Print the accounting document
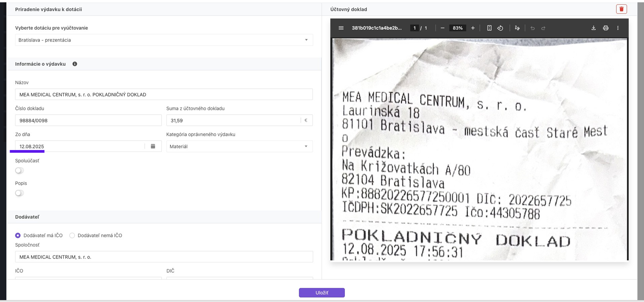The height and width of the screenshot is (302, 644). coord(606,28)
